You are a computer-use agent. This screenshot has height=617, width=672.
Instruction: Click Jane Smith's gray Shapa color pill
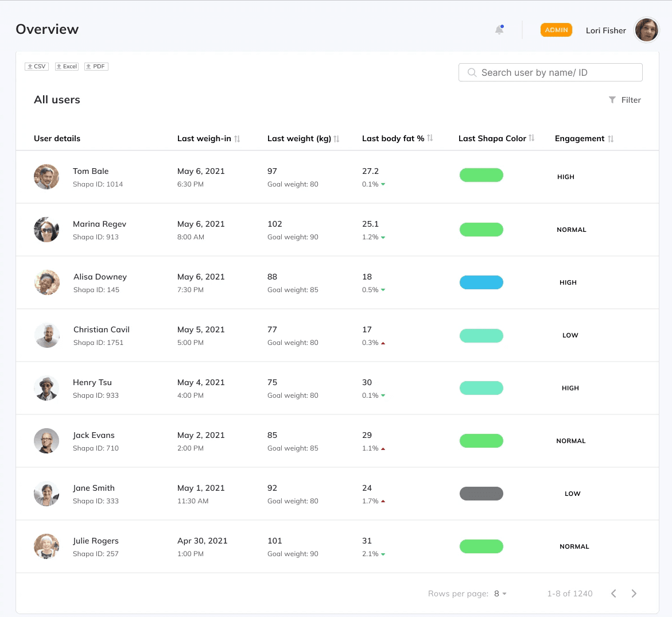point(481,493)
